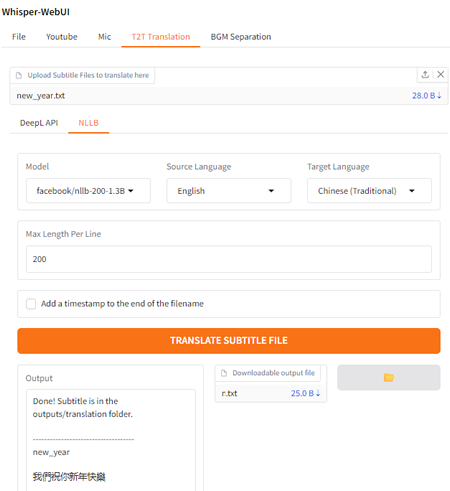Click the file icon beside Downloadable output file

(x=224, y=373)
